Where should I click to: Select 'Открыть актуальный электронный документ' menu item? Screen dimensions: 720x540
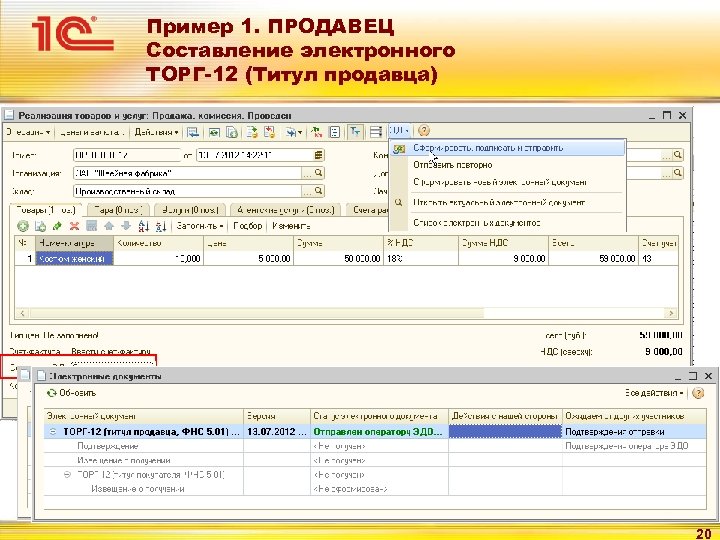click(x=499, y=202)
